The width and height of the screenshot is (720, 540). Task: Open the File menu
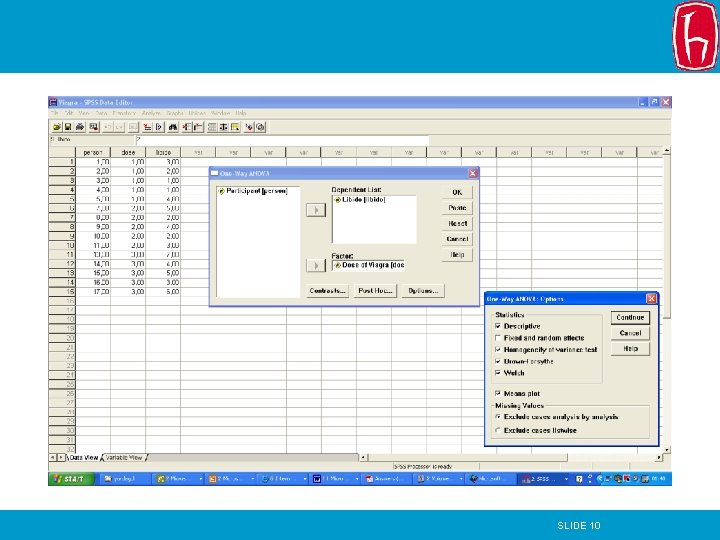click(x=55, y=113)
